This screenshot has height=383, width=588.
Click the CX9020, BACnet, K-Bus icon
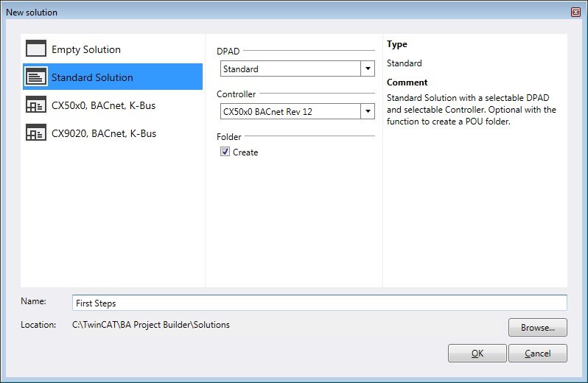point(36,133)
